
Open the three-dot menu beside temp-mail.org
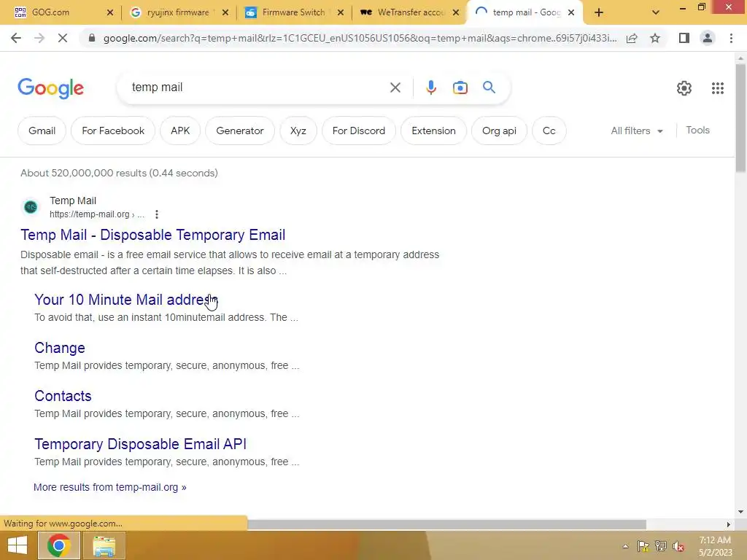pos(157,214)
